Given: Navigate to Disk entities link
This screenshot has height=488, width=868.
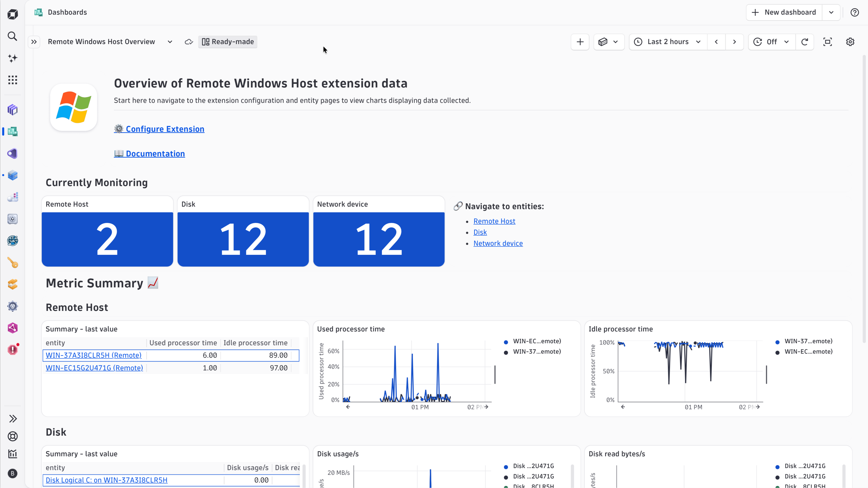Looking at the screenshot, I should point(480,232).
